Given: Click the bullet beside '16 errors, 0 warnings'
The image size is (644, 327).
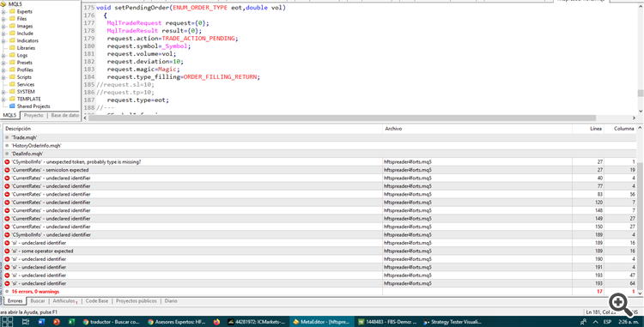Looking at the screenshot, I should click(7, 292).
